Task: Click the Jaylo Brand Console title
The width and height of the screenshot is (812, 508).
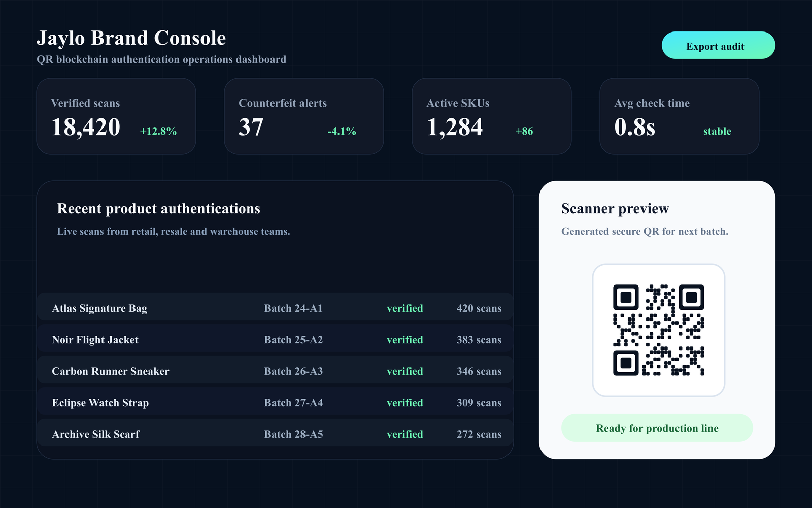Action: 131,38
